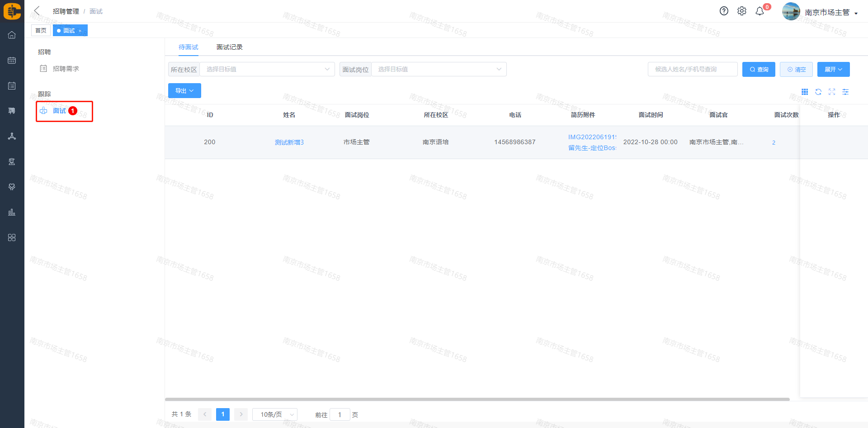The width and height of the screenshot is (868, 428).
Task: Toggle fullscreen with the expand icon
Action: pos(832,92)
